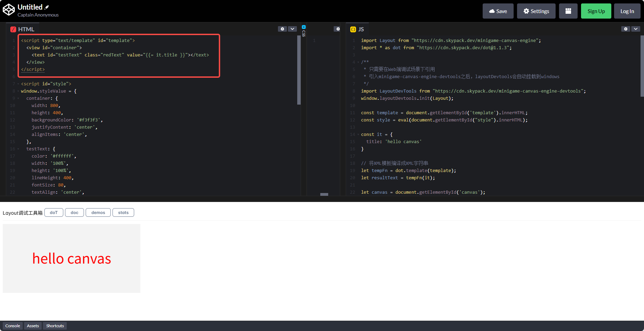
Task: Click the CodePen logo icon
Action: [9, 10]
